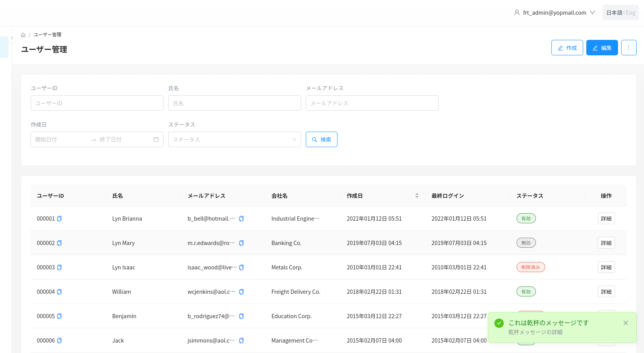Copy user ID 000001
This screenshot has height=353, width=644.
click(x=59, y=219)
